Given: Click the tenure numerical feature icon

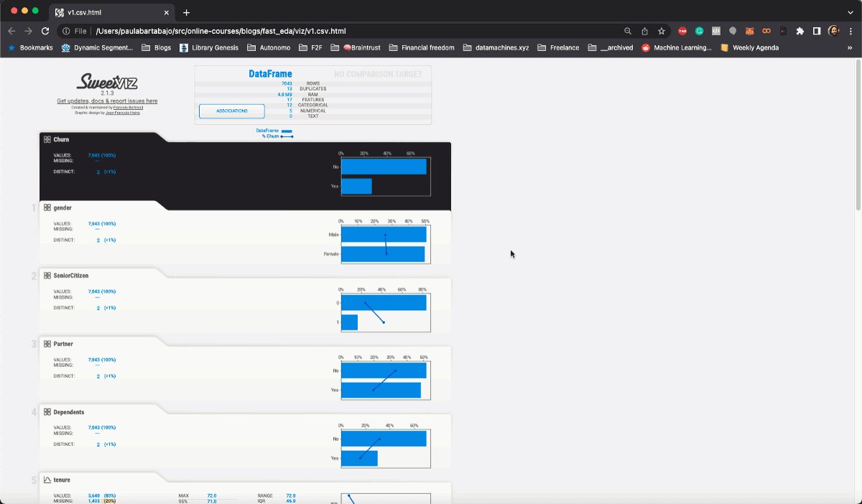Looking at the screenshot, I should coord(47,480).
